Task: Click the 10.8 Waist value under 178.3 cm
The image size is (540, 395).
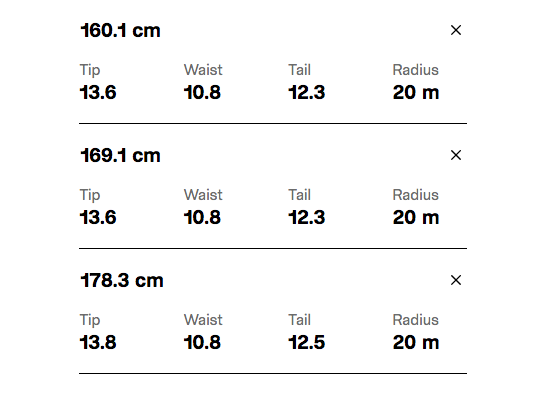Action: coord(202,343)
